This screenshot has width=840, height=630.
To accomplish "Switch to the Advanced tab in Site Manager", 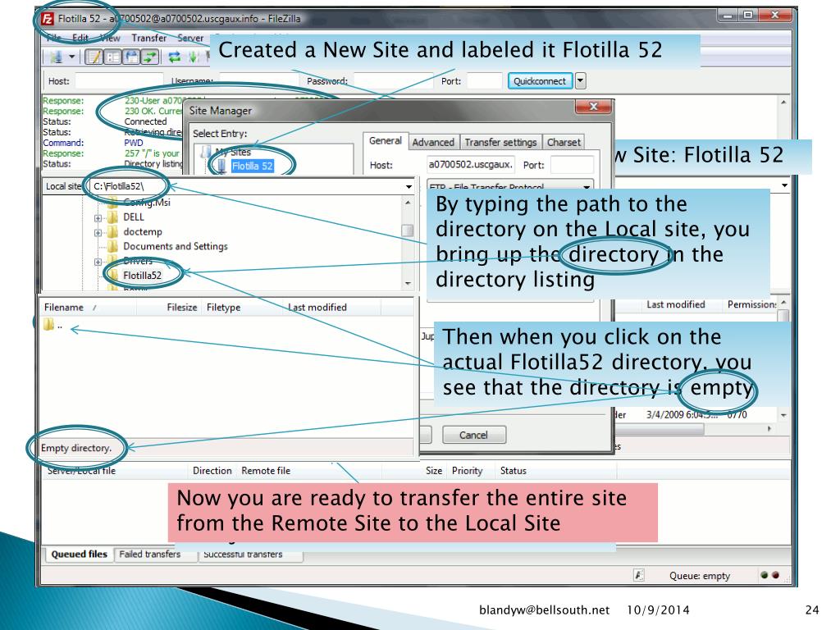I will point(433,142).
